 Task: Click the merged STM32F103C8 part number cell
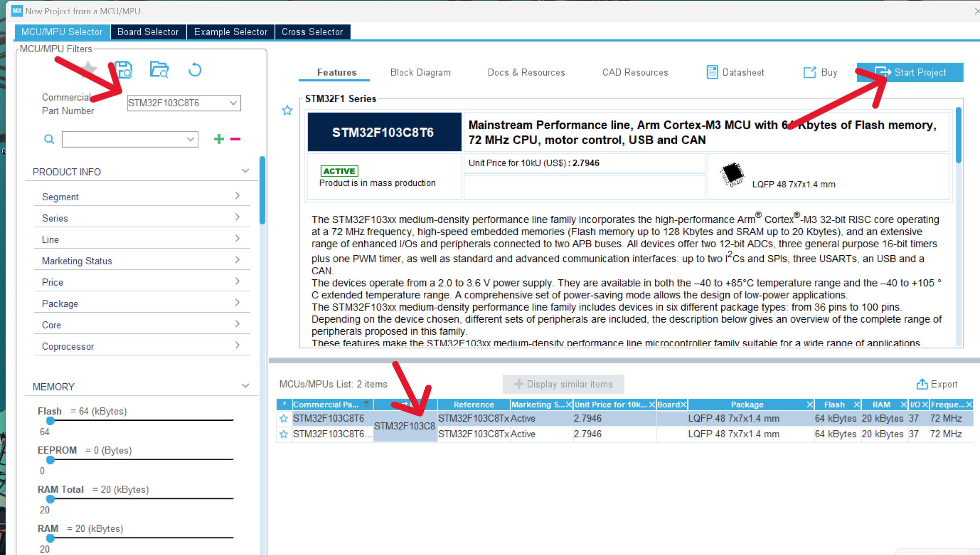point(405,426)
